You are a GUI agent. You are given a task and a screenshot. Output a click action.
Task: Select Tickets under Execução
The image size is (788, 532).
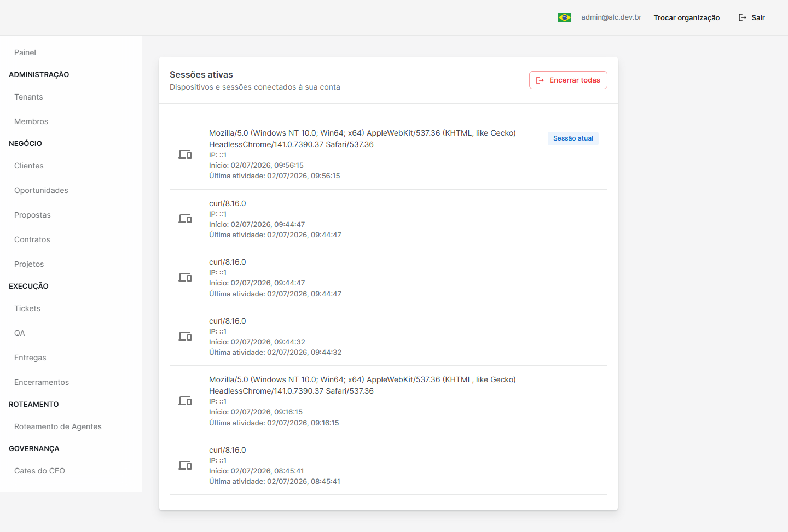click(x=27, y=308)
